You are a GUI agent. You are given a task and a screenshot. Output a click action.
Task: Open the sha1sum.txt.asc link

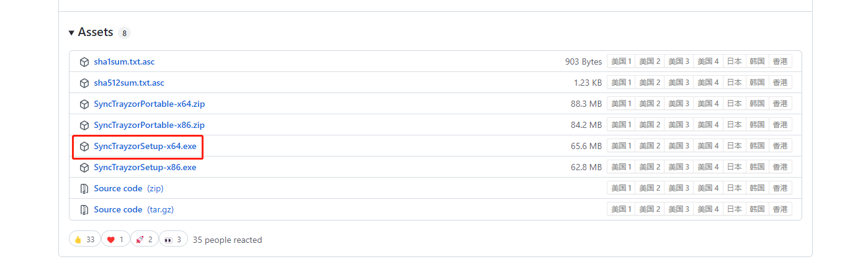pos(124,62)
